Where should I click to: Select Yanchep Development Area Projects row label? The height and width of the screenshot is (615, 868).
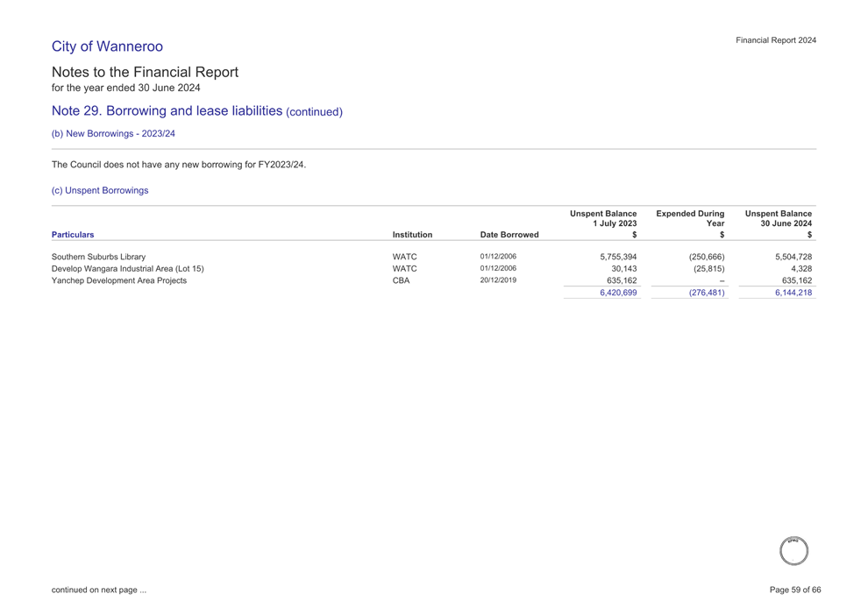119,281
